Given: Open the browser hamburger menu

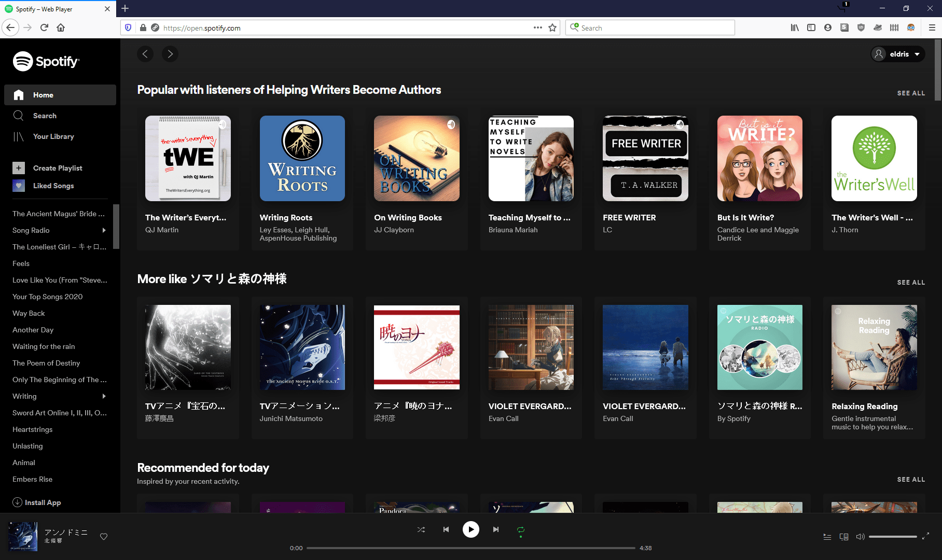Looking at the screenshot, I should [x=932, y=27].
